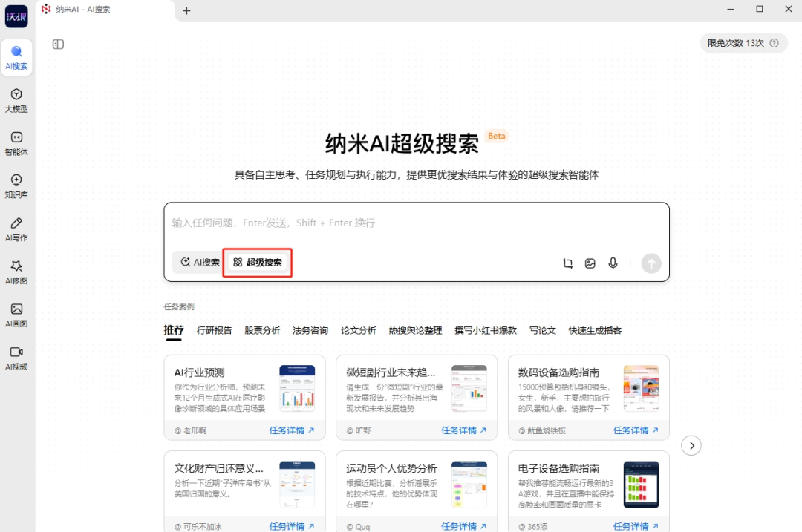Toggle the sidebar panel icon
The image size is (802, 532).
point(59,45)
